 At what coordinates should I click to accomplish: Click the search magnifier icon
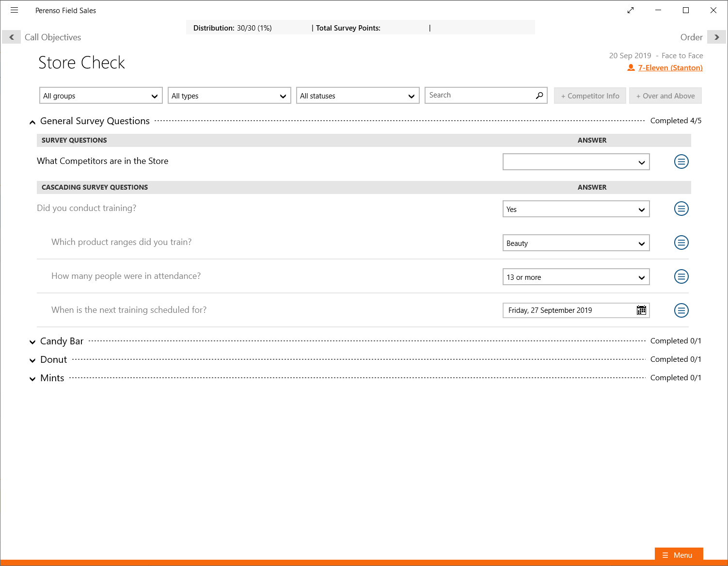[539, 96]
